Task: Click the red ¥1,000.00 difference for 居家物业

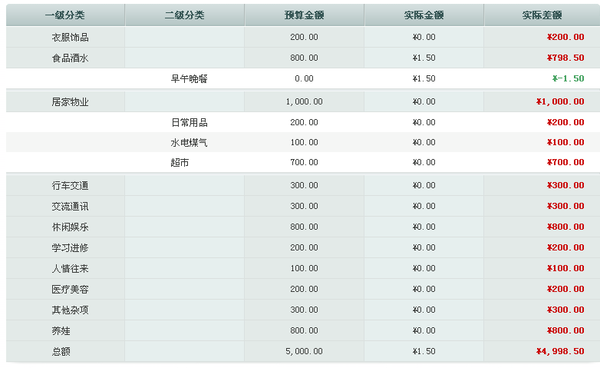Action: tap(560, 102)
